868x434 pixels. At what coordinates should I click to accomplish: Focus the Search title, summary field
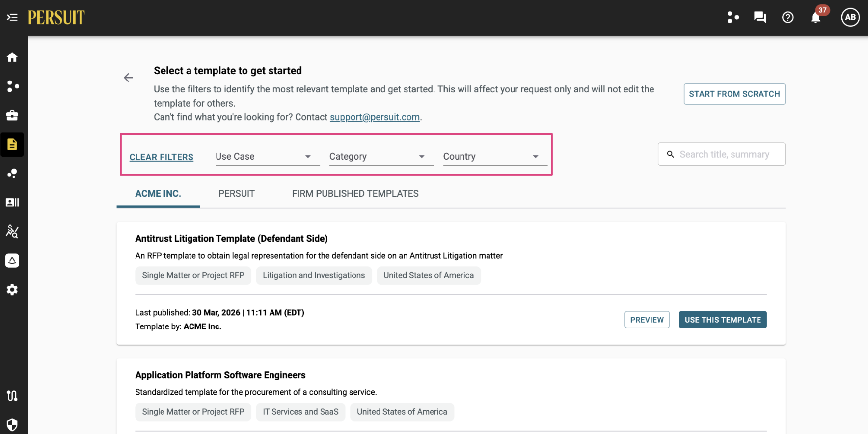722,154
